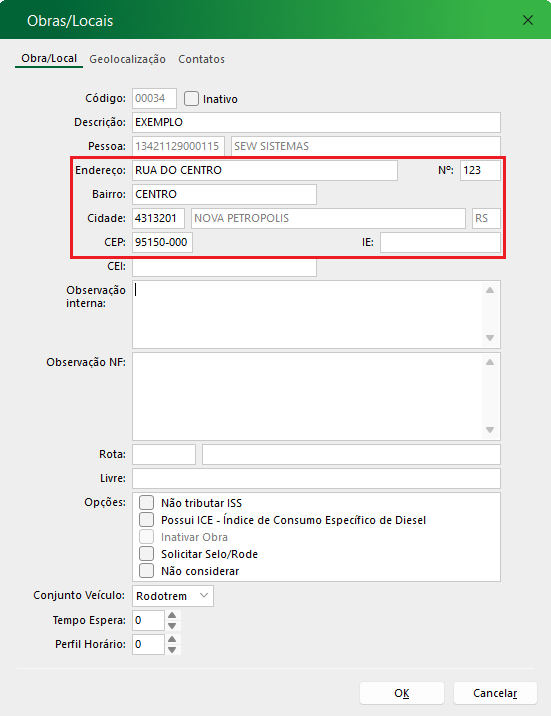This screenshot has height=716, width=551.
Task: Close the Obras/Locais dialog
Action: coord(528,20)
